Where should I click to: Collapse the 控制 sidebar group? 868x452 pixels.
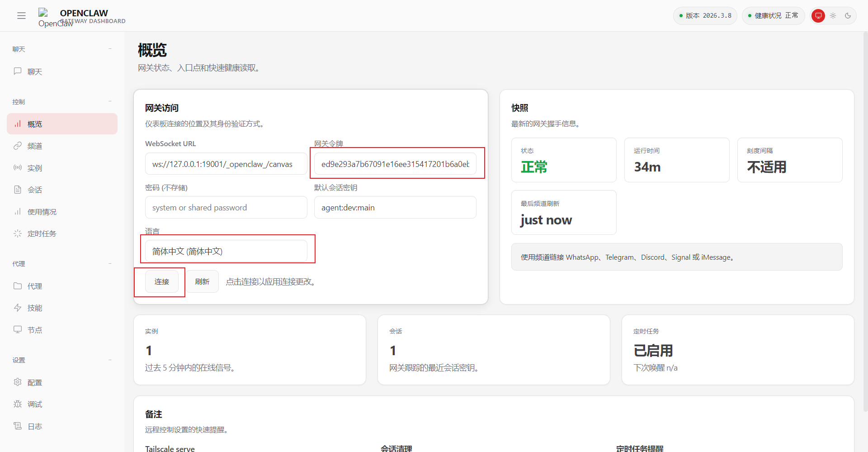[62, 102]
